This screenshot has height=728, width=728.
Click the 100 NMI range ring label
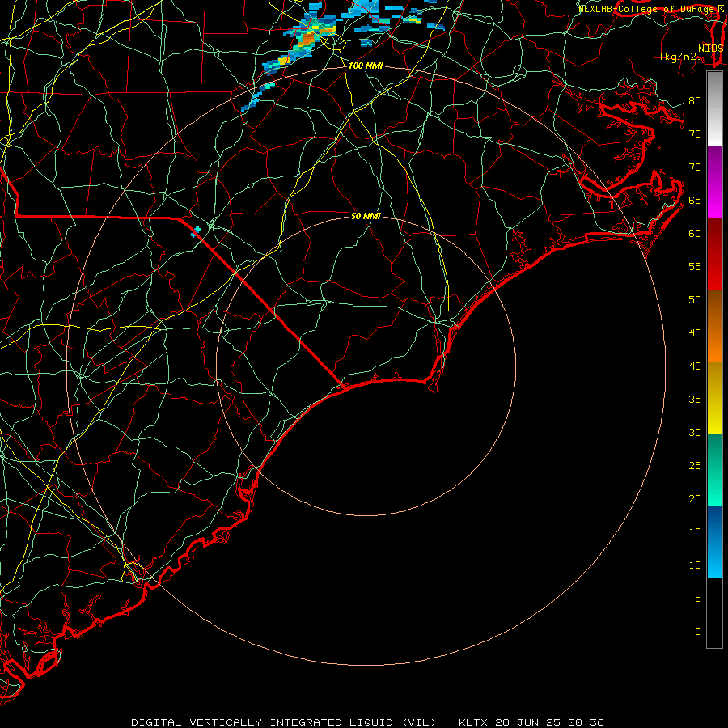366,66
